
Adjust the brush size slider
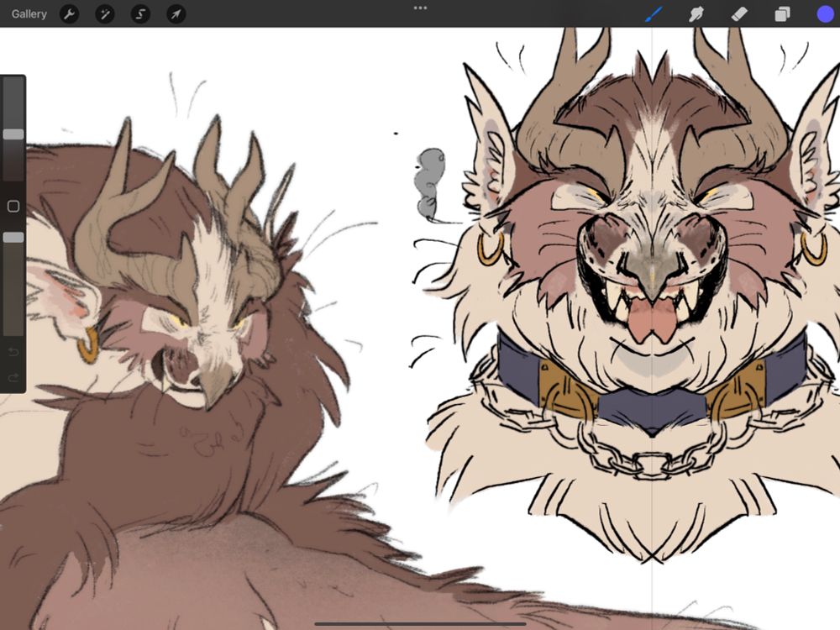click(x=13, y=134)
